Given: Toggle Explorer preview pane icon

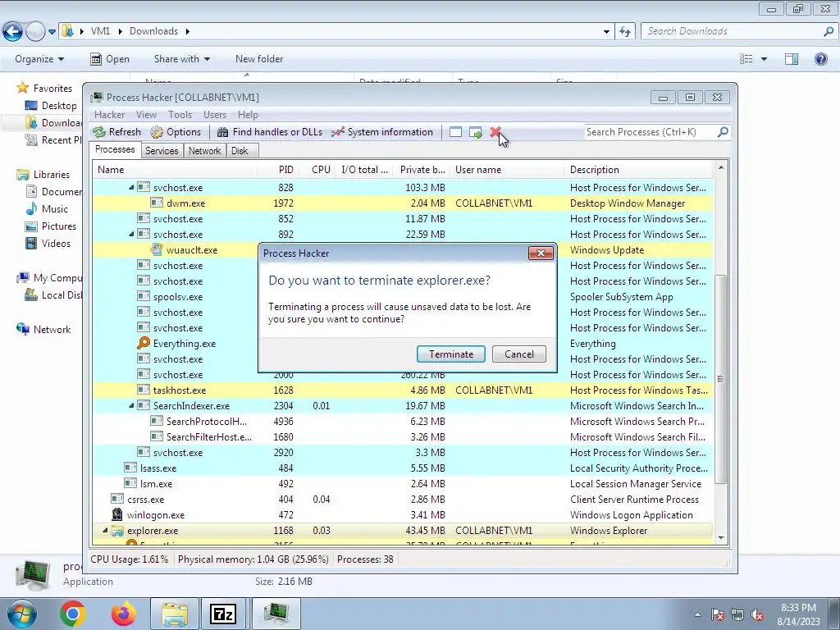Looking at the screenshot, I should pos(792,59).
